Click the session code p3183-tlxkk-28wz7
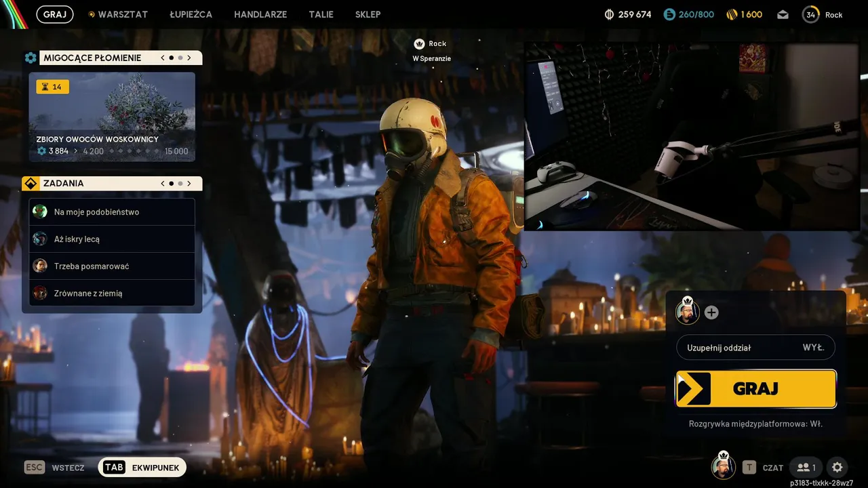Screen dimensions: 868x488 point(822,483)
